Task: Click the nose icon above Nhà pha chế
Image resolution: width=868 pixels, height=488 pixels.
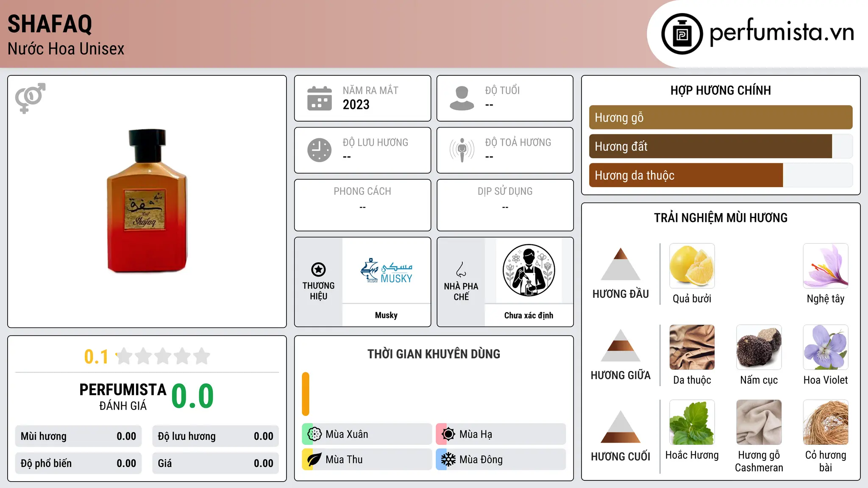Action: pyautogui.click(x=461, y=269)
